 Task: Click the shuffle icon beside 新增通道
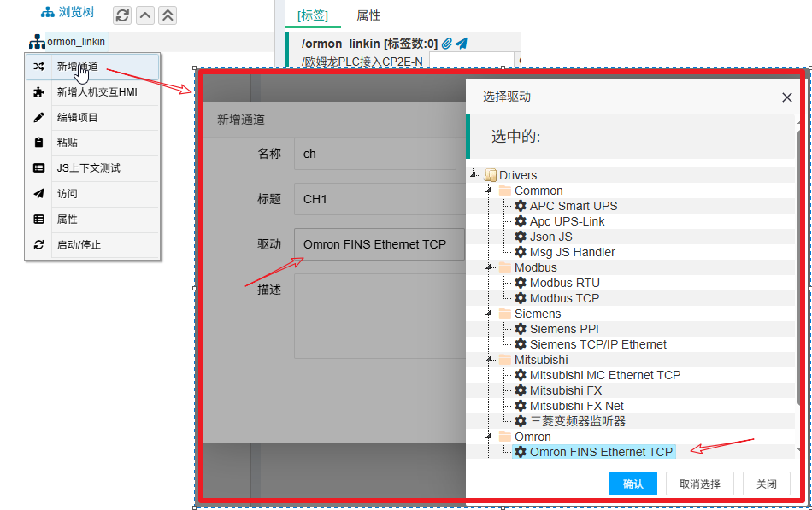coord(38,67)
